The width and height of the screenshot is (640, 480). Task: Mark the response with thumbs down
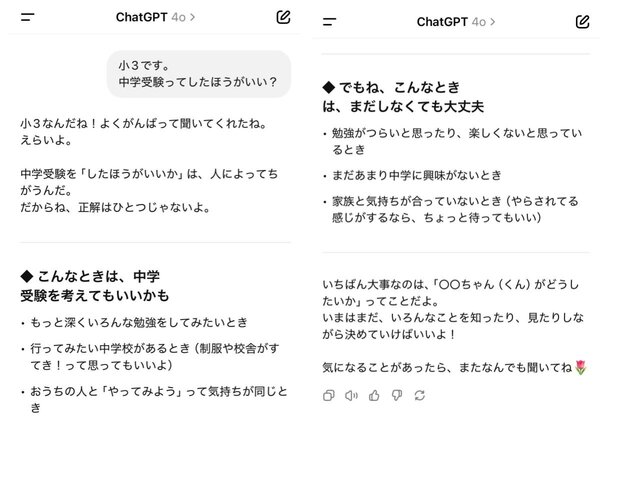pos(396,395)
